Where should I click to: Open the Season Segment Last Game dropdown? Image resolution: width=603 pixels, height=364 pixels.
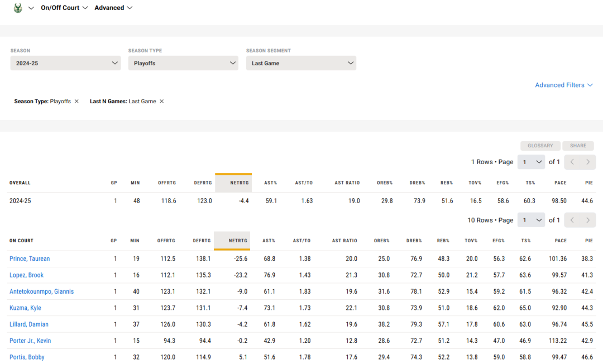pos(301,63)
